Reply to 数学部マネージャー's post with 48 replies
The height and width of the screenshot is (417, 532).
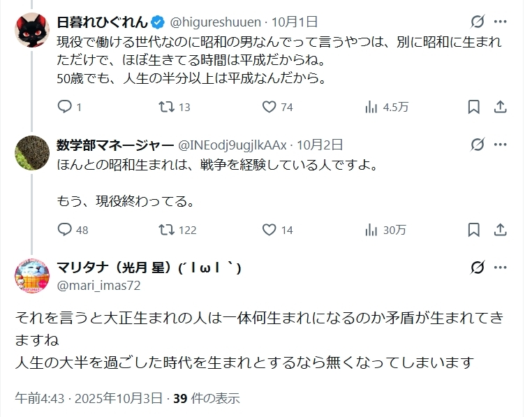click(x=65, y=230)
